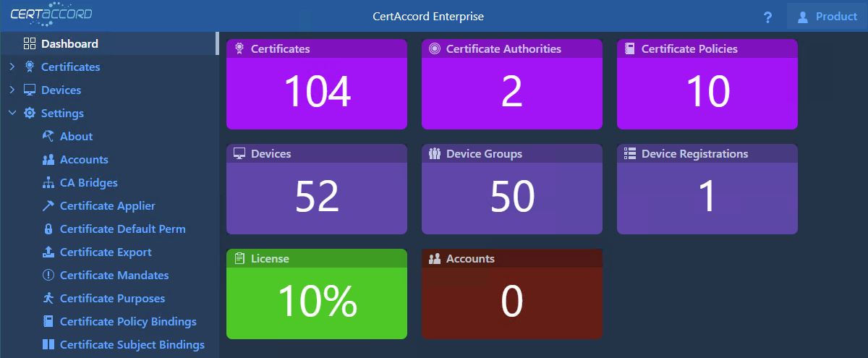Open Certificate Mandates settings
The height and width of the screenshot is (358, 868).
click(x=114, y=275)
